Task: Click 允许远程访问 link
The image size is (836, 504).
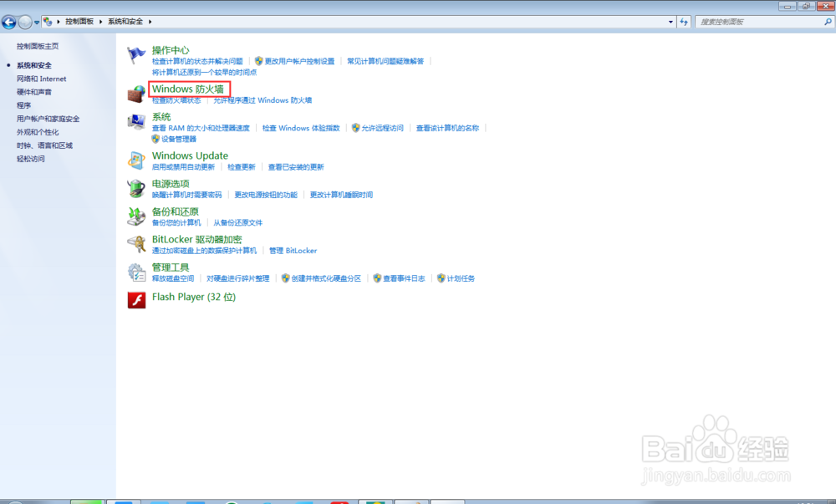Action: tap(382, 128)
